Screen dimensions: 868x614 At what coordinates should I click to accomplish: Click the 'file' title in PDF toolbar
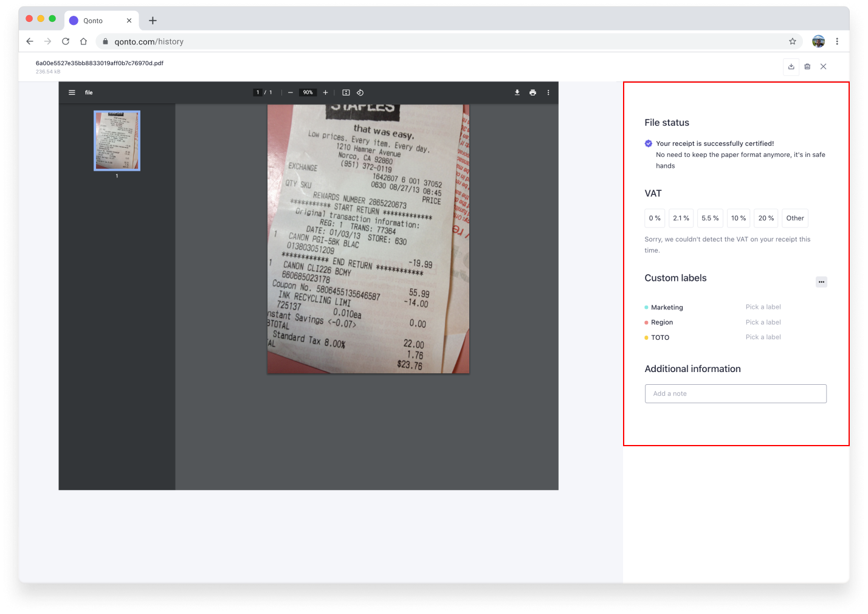(89, 92)
